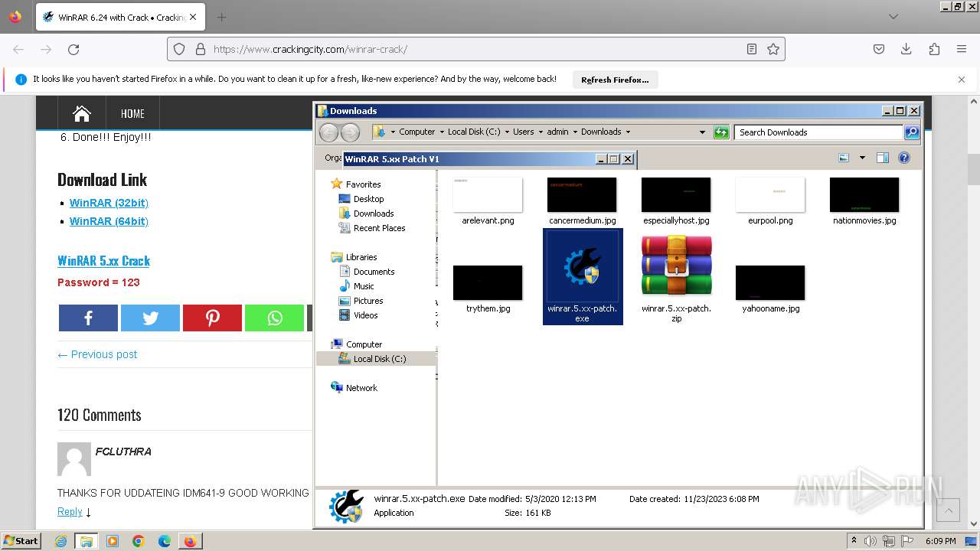Select Favorites in navigation pane

[x=363, y=184]
